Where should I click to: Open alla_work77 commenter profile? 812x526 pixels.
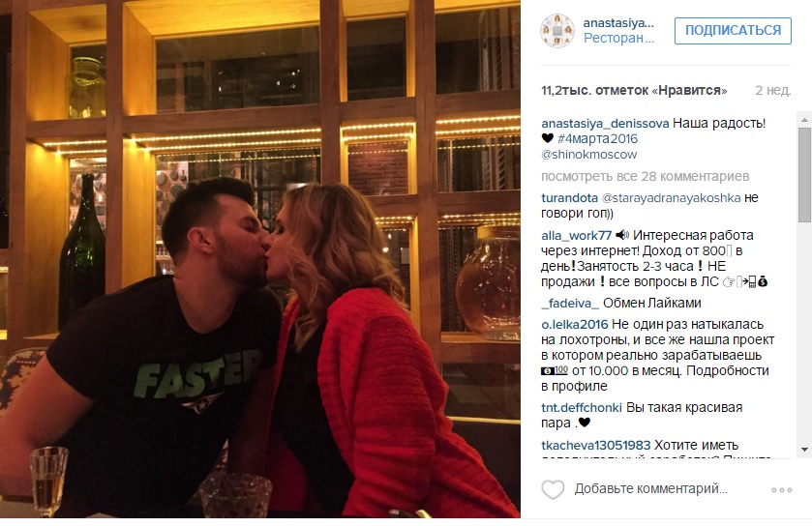coord(577,235)
